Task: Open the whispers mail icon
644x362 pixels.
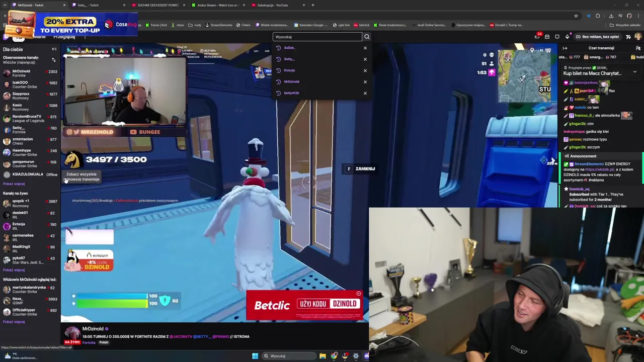Action: (547, 37)
